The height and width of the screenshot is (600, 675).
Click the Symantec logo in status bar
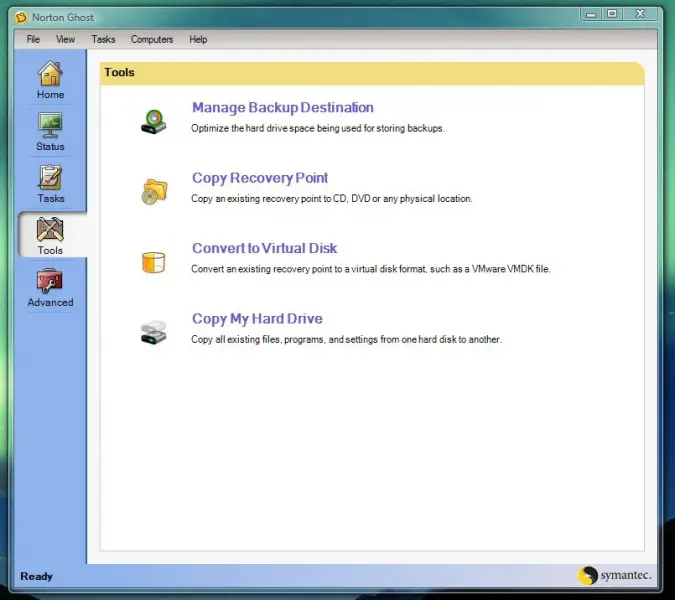click(x=614, y=575)
